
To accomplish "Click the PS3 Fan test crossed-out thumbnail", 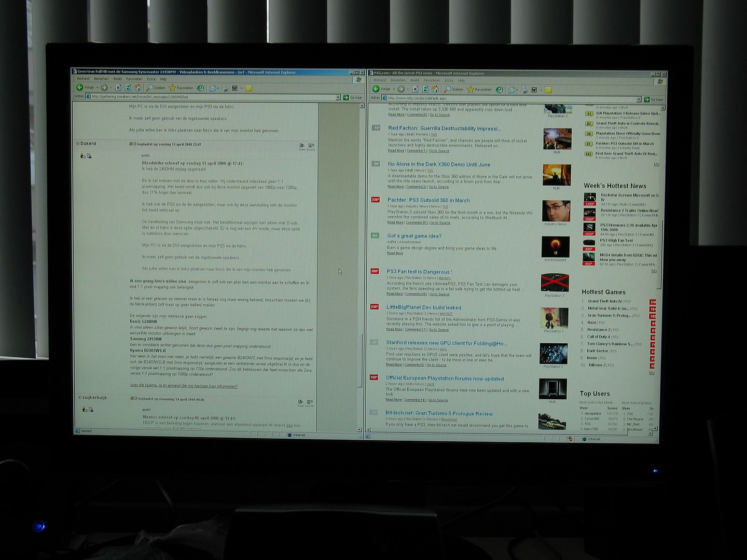I will coord(555,283).
